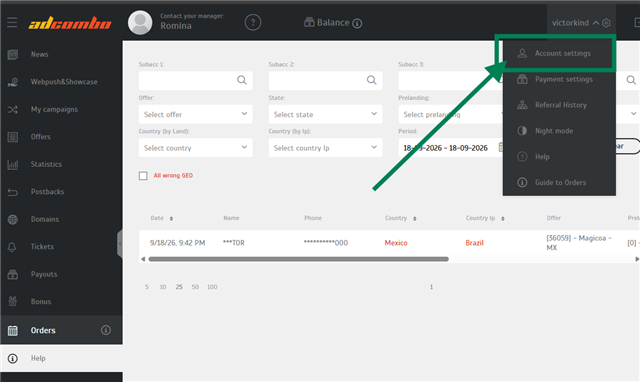Toggle Night mode in user menu
Image resolution: width=640 pixels, height=382 pixels.
pos(559,131)
